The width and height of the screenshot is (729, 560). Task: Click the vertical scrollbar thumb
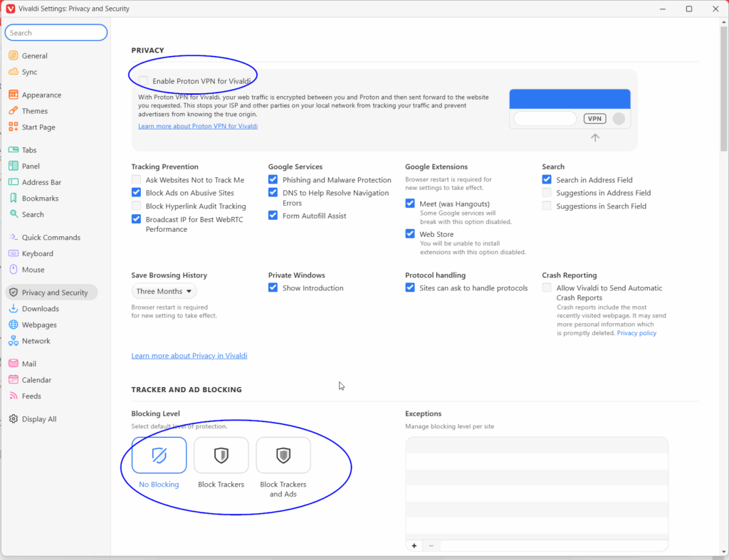[723, 88]
